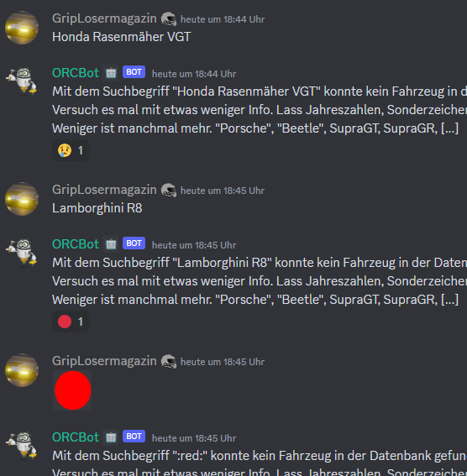Screen dimensions: 467x476
Task: Click GripLosermagazin avatar beside Lamborghini R8 message
Action: [x=22, y=199]
